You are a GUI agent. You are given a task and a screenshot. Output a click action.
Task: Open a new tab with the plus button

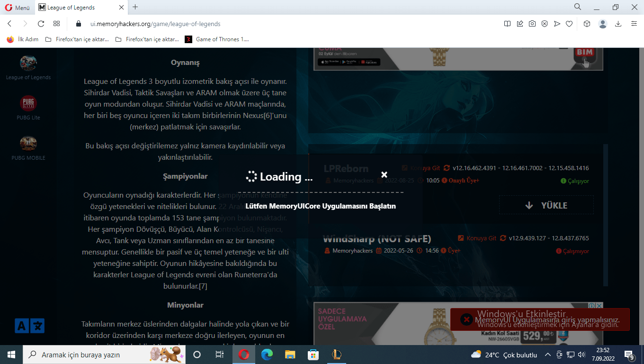click(135, 7)
